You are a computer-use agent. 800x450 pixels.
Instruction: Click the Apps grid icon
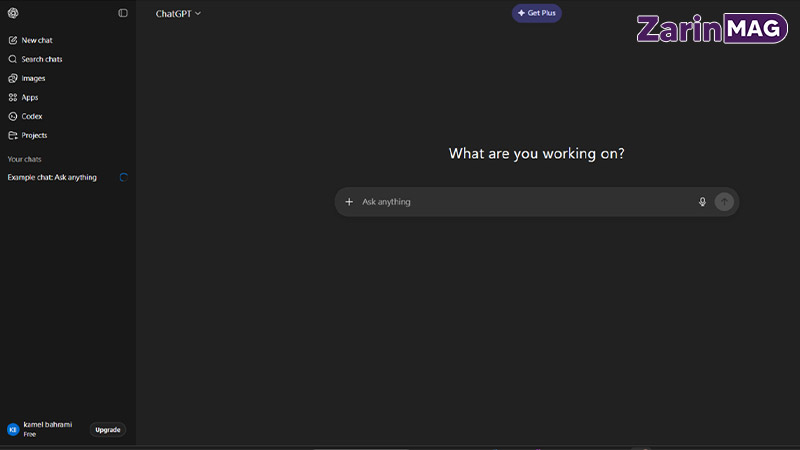13,97
